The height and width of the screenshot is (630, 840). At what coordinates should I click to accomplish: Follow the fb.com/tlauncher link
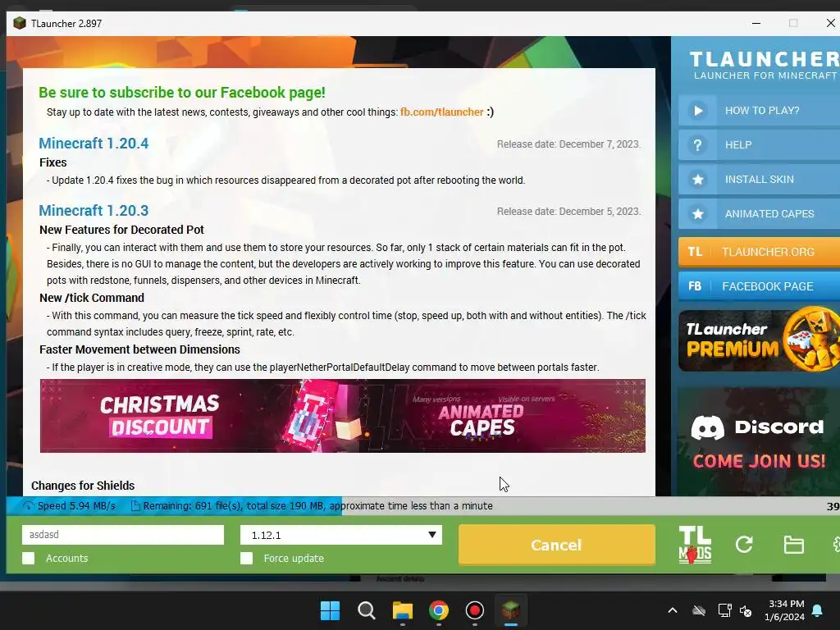coord(442,112)
